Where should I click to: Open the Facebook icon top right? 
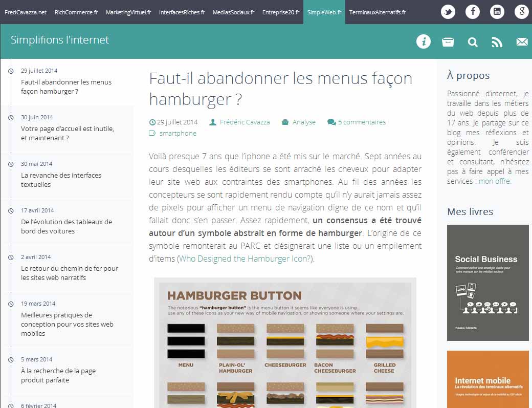pos(473,11)
